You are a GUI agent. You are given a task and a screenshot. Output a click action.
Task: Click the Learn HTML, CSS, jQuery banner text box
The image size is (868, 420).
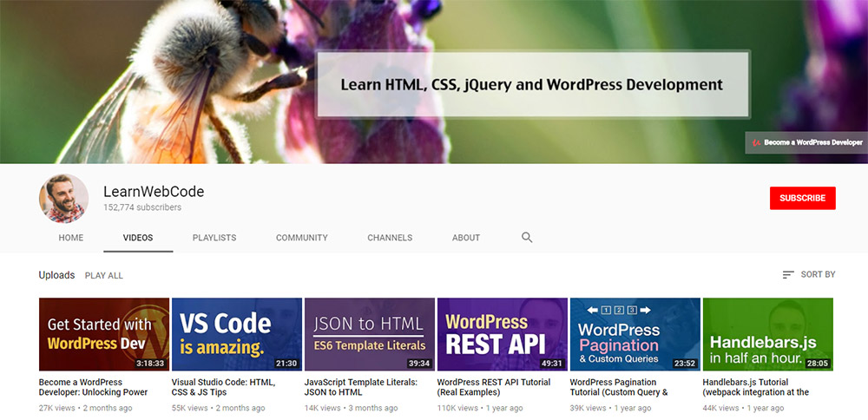pyautogui.click(x=533, y=85)
